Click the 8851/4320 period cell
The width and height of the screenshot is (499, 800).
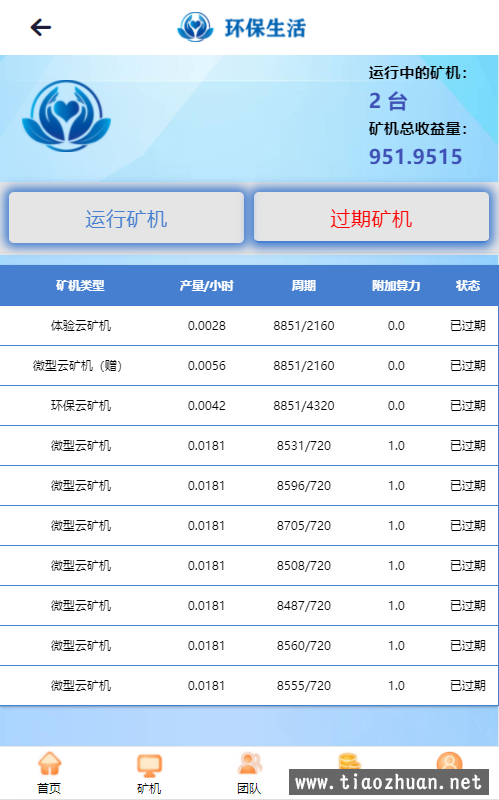304,406
